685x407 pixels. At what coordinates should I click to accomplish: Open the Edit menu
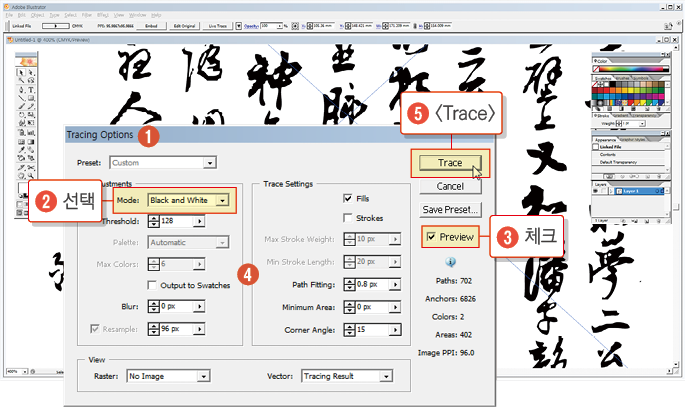point(22,15)
